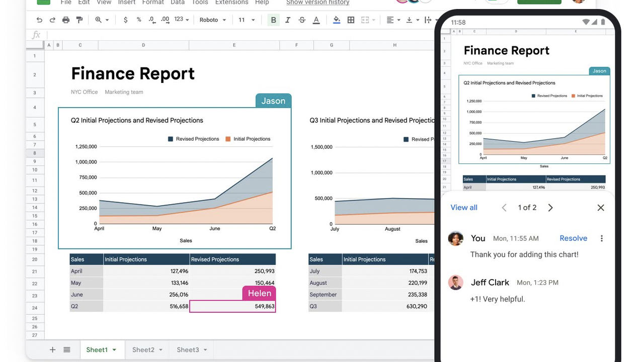Click the Print icon in the toolbar
This screenshot has height=362, width=644.
(65, 20)
